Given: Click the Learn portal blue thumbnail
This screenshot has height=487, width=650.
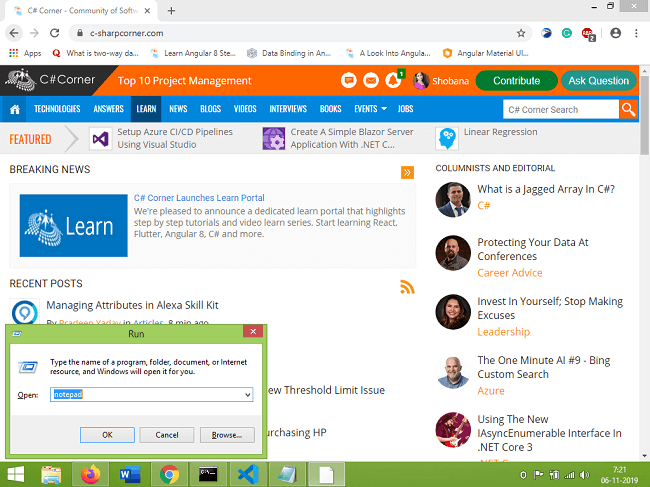Looking at the screenshot, I should (x=73, y=225).
